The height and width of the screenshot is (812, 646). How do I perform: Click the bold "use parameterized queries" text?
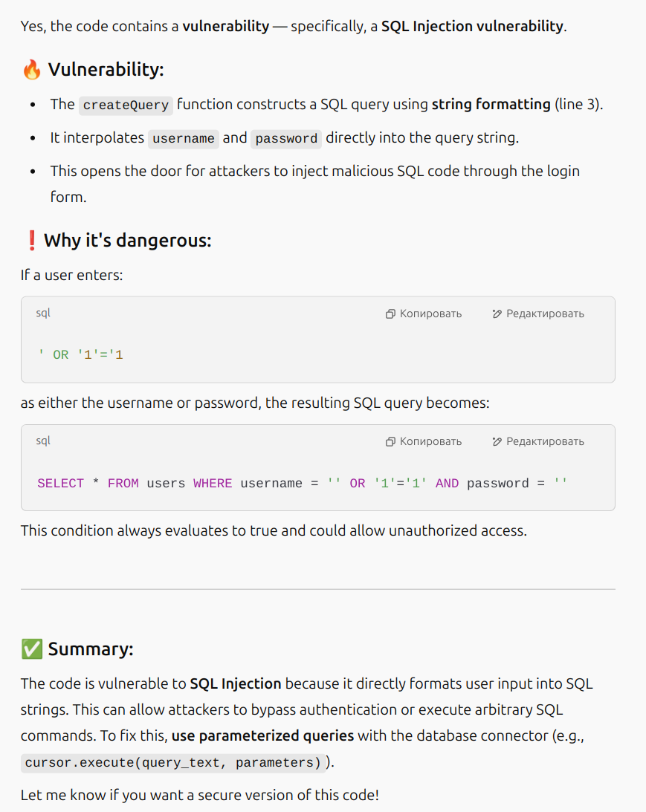click(264, 736)
